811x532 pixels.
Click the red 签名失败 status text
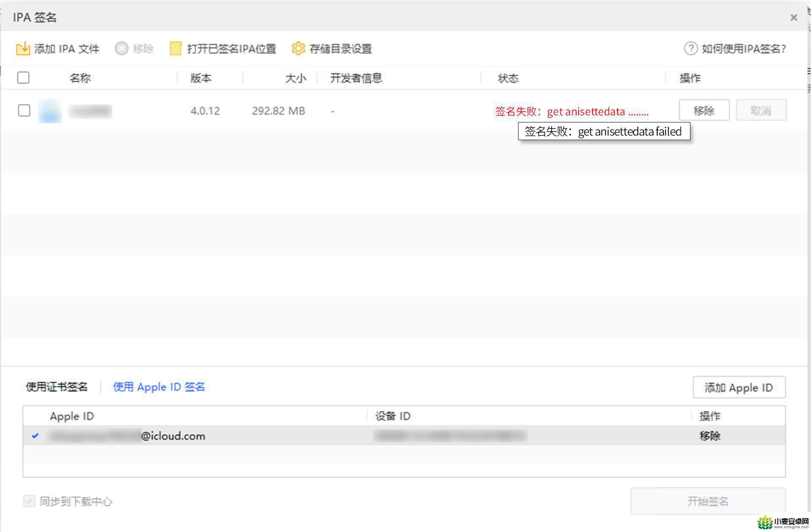pyautogui.click(x=572, y=111)
